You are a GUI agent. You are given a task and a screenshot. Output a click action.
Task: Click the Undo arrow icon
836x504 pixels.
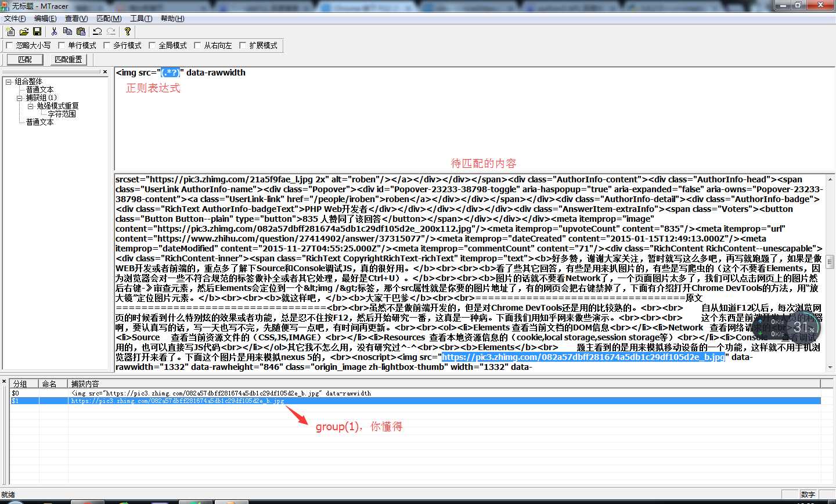(98, 31)
